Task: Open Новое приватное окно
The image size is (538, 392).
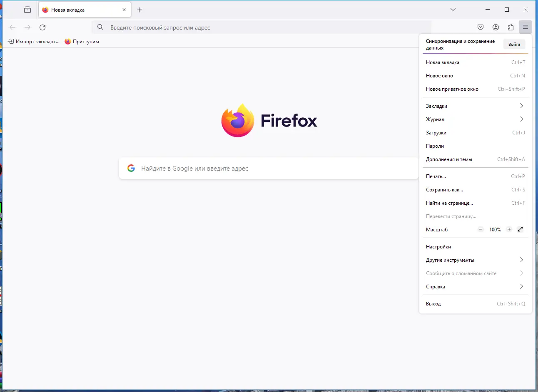Action: (476, 89)
